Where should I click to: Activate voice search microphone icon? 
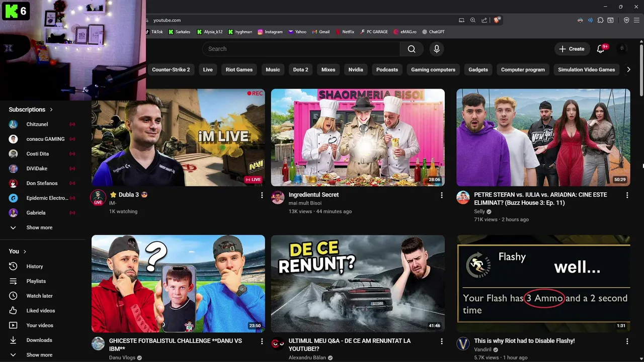[437, 49]
